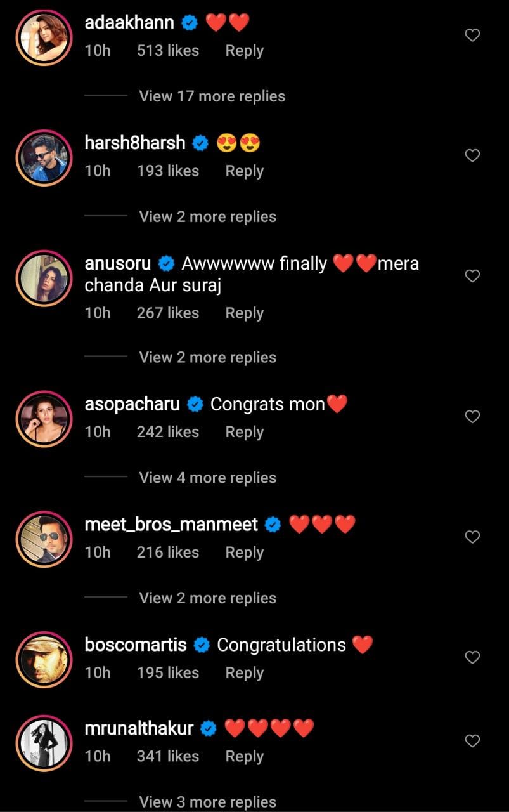Click the verified badge beside meet_bros_manmeet

pos(273,524)
